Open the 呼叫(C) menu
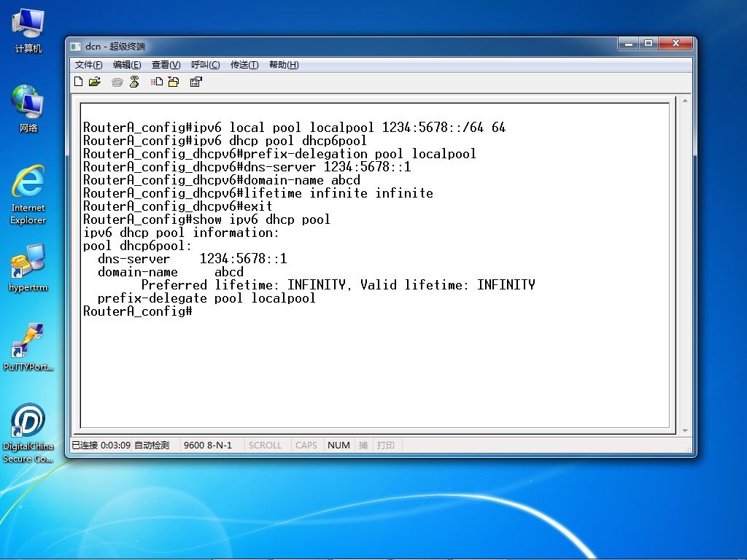The height and width of the screenshot is (560, 747). pyautogui.click(x=205, y=65)
